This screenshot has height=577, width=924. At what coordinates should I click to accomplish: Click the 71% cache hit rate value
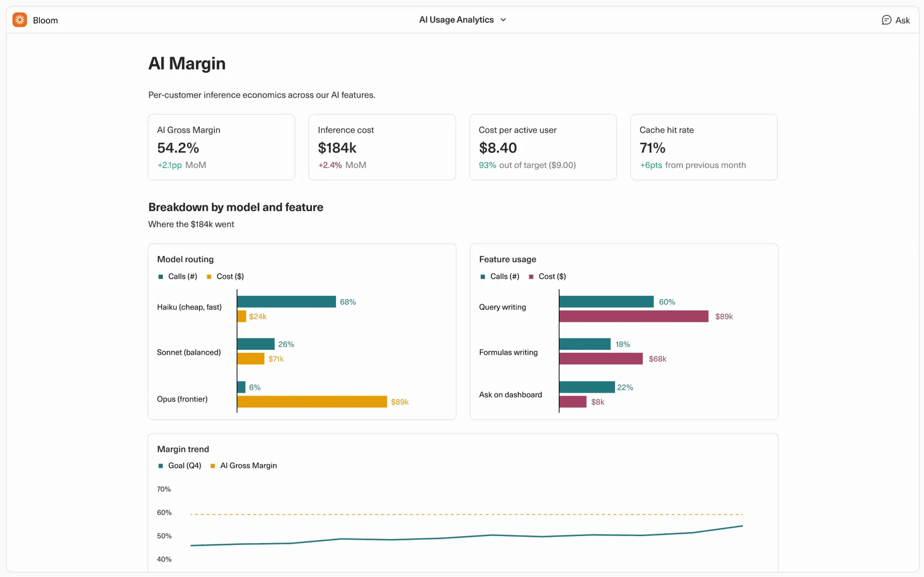coord(652,148)
